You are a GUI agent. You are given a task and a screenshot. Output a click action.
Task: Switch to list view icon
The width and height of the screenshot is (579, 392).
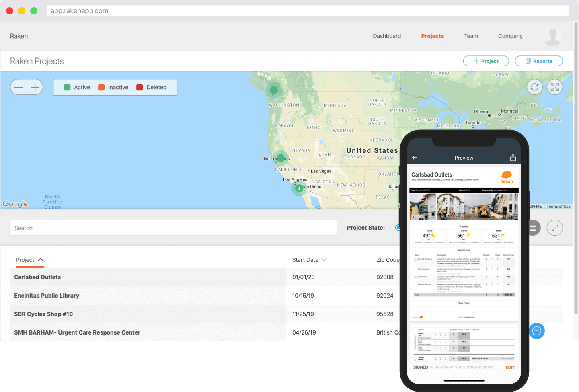click(534, 228)
